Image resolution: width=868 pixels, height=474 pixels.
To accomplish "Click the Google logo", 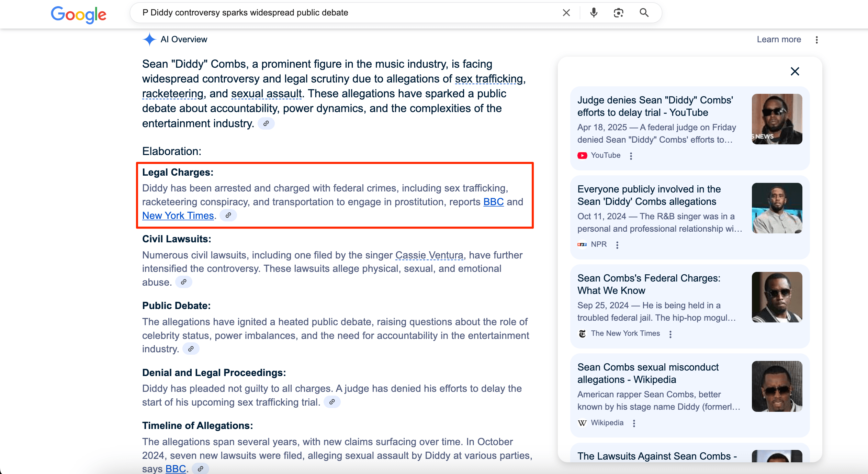I will pyautogui.click(x=79, y=14).
